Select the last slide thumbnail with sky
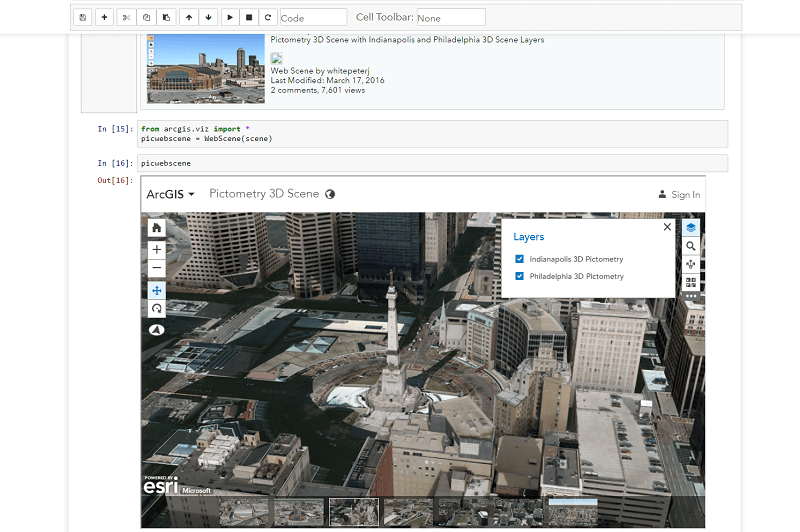This screenshot has width=800, height=532. pyautogui.click(x=573, y=511)
